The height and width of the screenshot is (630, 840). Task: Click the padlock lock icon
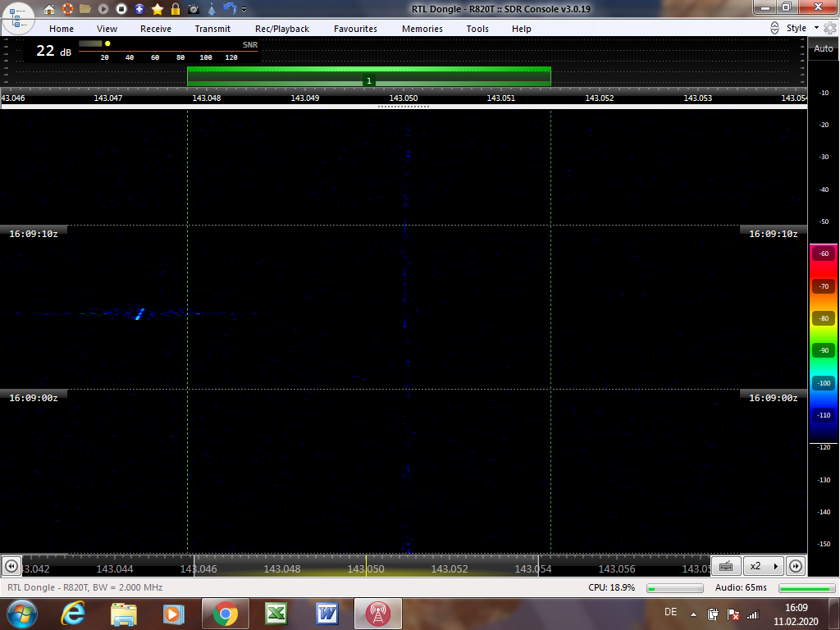[176, 8]
